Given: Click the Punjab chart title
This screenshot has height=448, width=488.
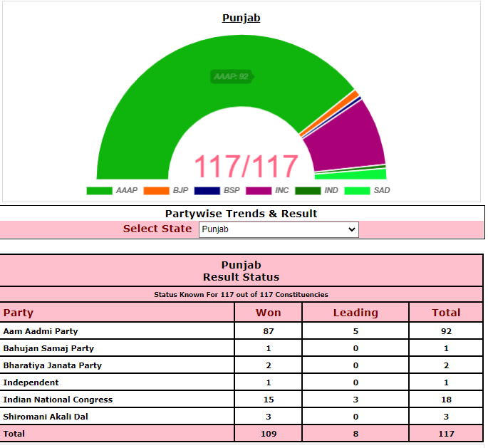Looking at the screenshot, I should (241, 18).
